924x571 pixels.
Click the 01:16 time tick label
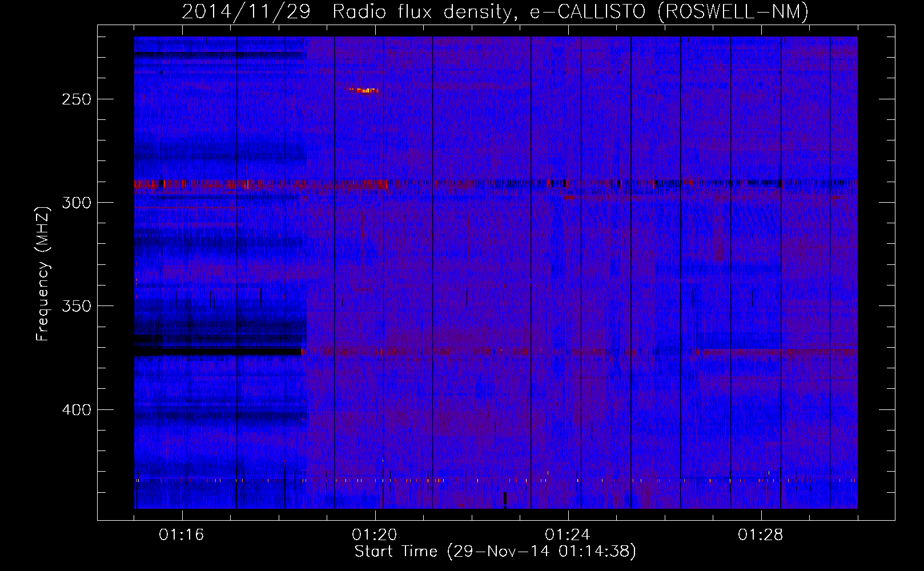[x=181, y=535]
